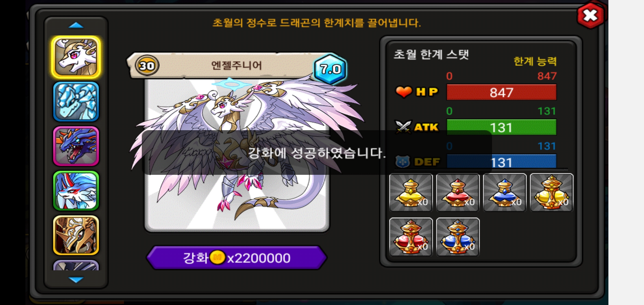Viewport: 644px width, 305px height.
Task: Close the transcendence window with red X
Action: [x=591, y=16]
